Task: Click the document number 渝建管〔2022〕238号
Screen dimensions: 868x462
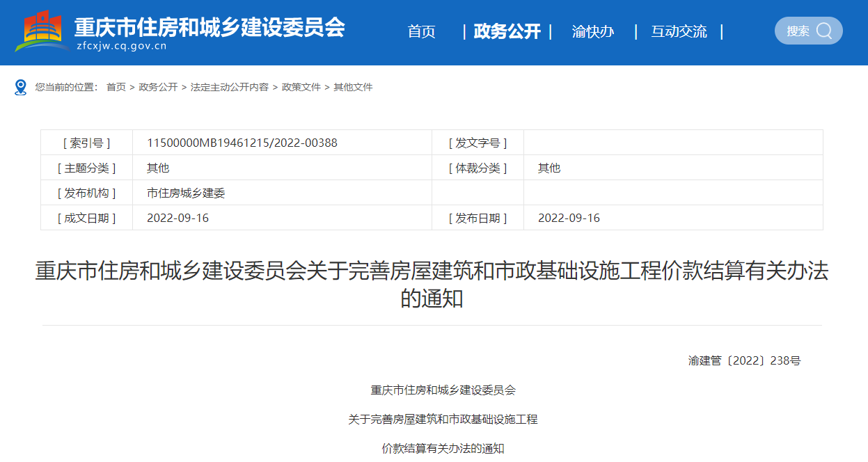Action: (745, 360)
